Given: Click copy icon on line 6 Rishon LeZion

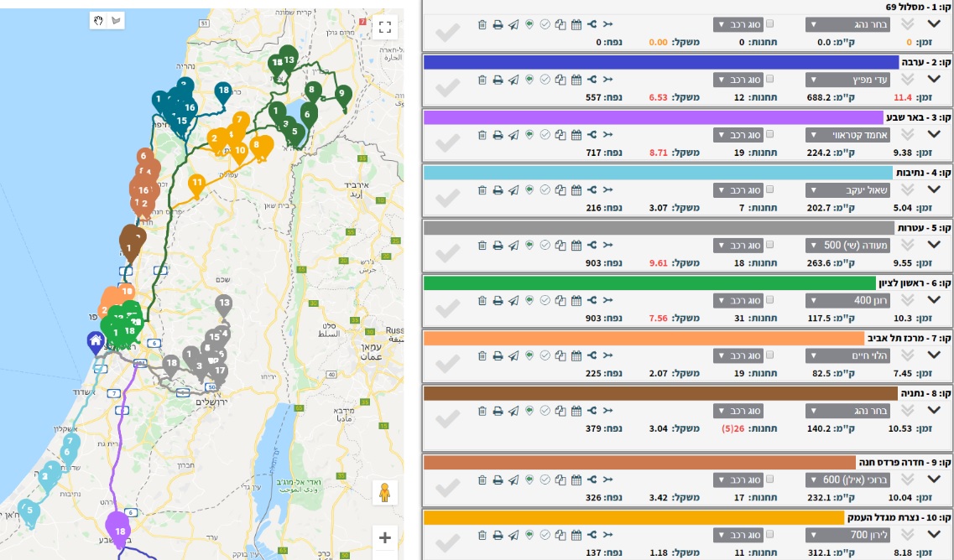Looking at the screenshot, I should tap(560, 301).
